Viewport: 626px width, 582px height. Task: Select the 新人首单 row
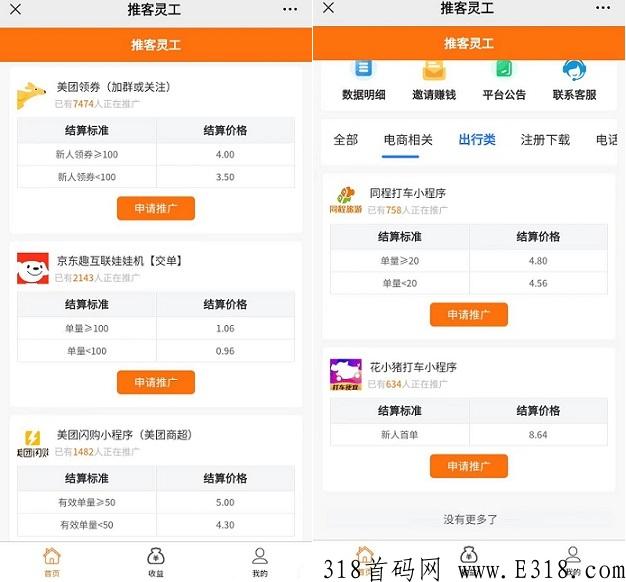[x=469, y=435]
